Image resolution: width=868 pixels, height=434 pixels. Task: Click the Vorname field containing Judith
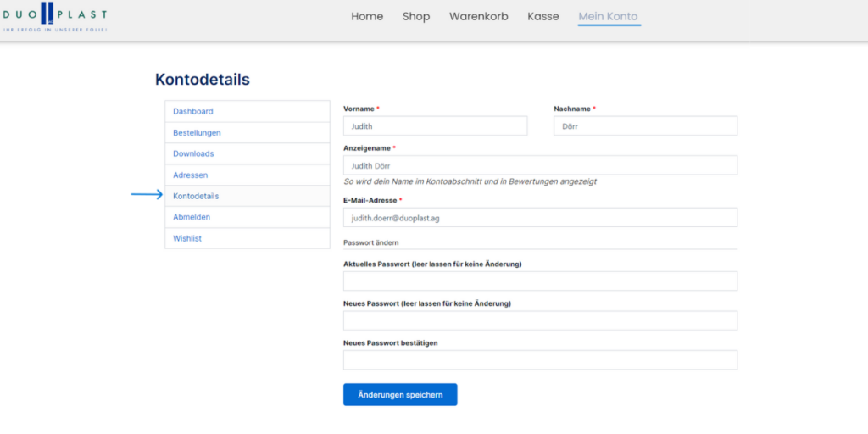click(435, 126)
